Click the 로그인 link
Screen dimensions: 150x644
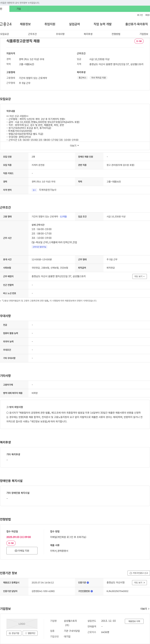[140, 15]
